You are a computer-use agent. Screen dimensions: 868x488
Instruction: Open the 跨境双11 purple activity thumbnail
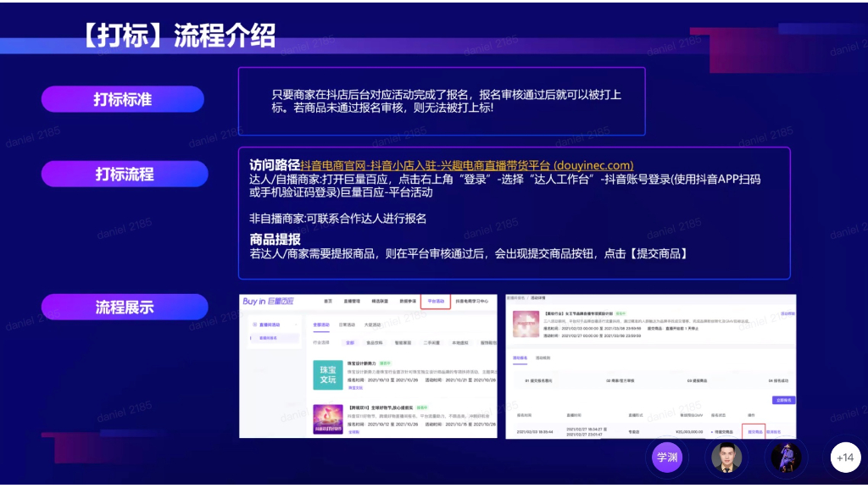328,419
